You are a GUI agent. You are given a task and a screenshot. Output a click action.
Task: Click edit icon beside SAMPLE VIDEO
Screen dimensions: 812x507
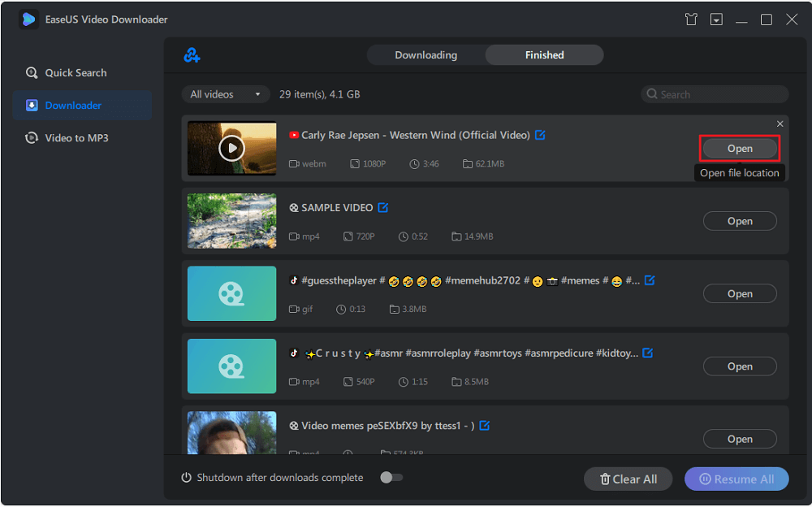tap(383, 208)
